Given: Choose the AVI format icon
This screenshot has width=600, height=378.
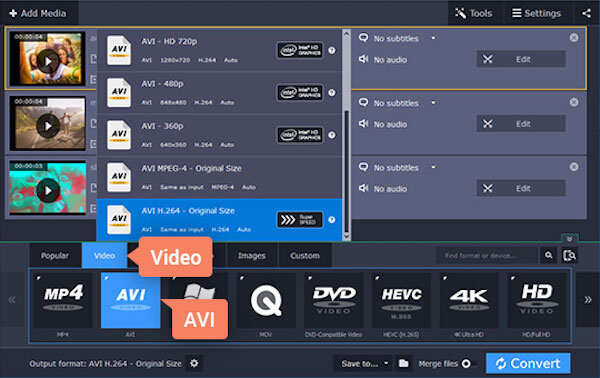Looking at the screenshot, I should point(130,300).
